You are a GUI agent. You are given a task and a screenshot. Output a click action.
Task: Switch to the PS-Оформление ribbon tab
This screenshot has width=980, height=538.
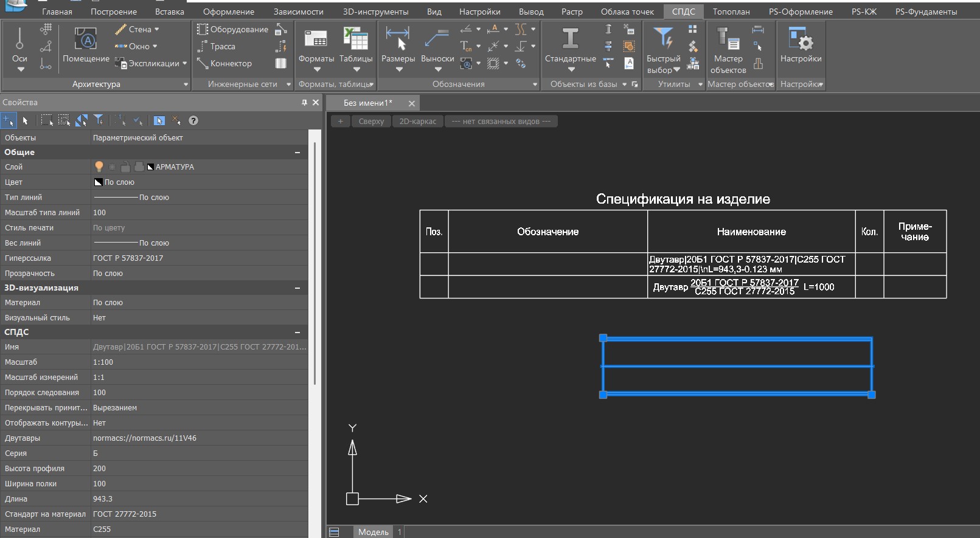click(x=801, y=12)
